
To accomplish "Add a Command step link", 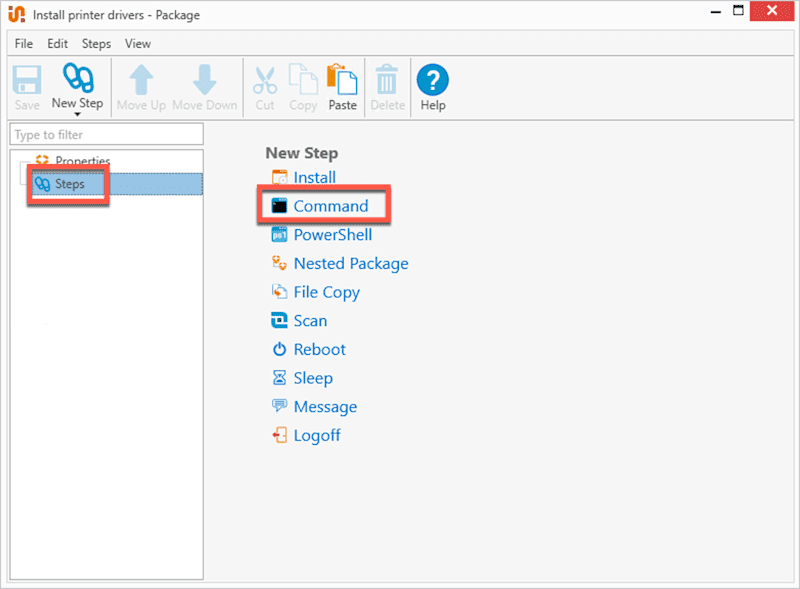I will click(331, 206).
